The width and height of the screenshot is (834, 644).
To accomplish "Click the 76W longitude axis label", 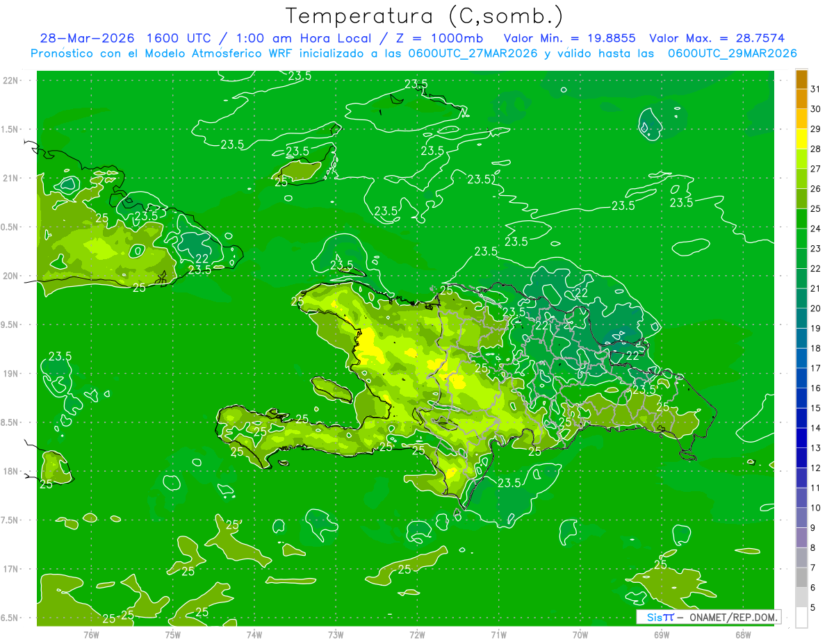I will click(x=91, y=634).
